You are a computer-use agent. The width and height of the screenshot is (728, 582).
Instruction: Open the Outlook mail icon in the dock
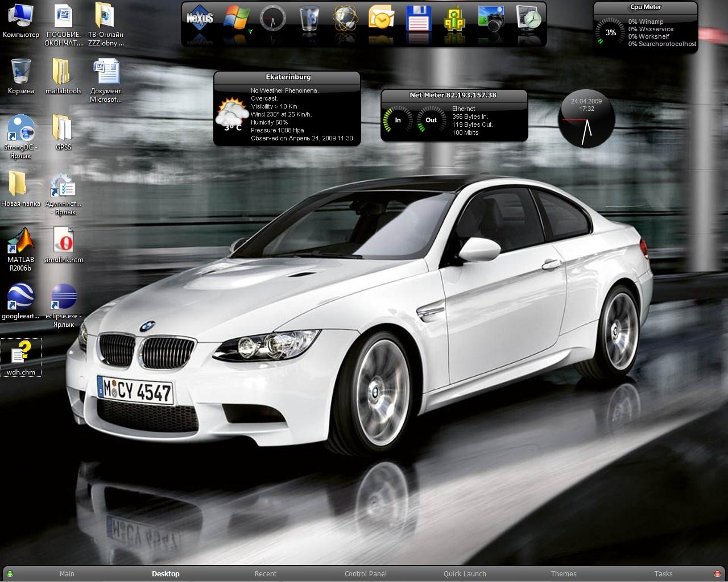tap(381, 19)
